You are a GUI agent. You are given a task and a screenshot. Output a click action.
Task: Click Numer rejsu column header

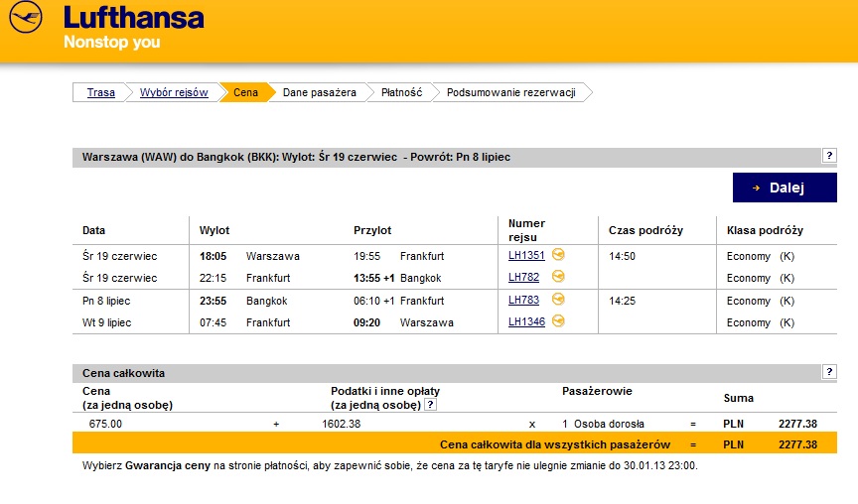coord(526,230)
